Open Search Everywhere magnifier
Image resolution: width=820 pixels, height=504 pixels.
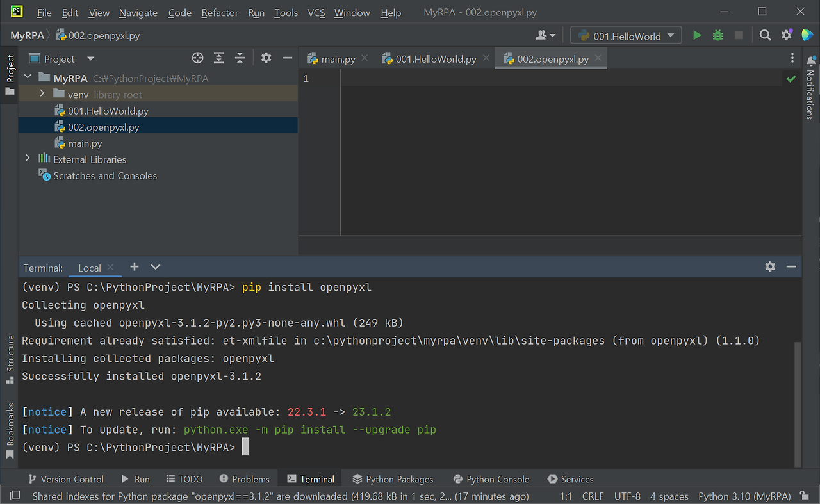pyautogui.click(x=765, y=36)
